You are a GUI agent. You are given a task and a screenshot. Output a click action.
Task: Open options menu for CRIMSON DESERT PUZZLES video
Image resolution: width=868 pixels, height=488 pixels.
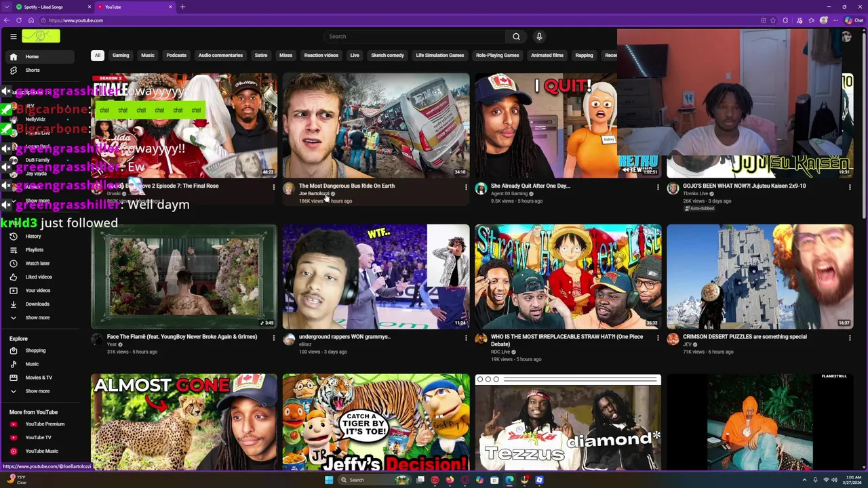pos(850,338)
